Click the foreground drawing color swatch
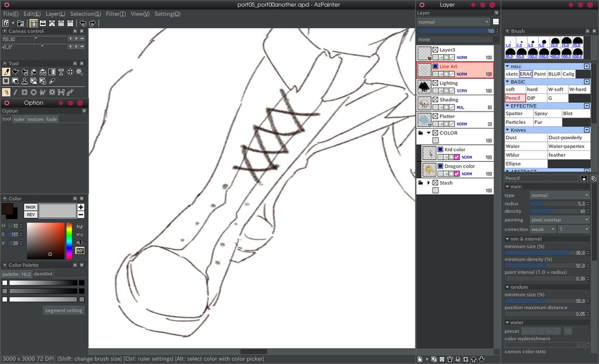Viewport: 599px width, 364px height. point(7,209)
